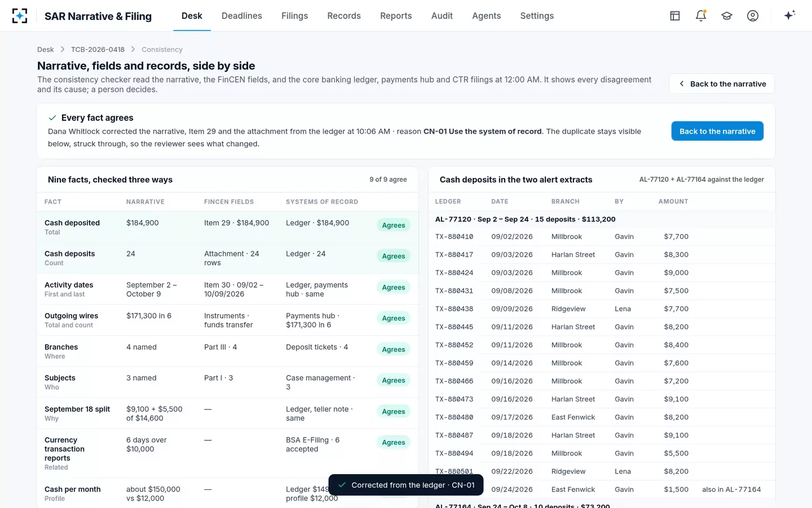Click the Amount column header
Image resolution: width=812 pixels, height=508 pixels.
click(x=673, y=202)
